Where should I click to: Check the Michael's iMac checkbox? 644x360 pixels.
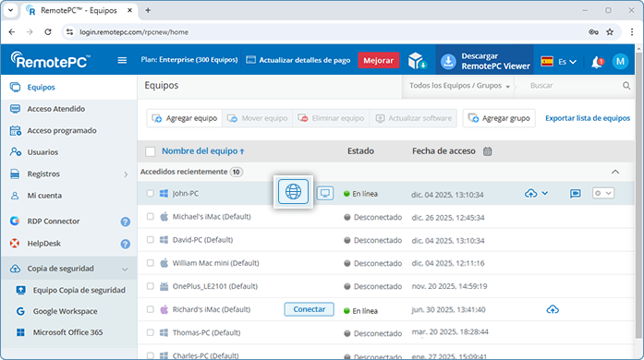click(151, 217)
